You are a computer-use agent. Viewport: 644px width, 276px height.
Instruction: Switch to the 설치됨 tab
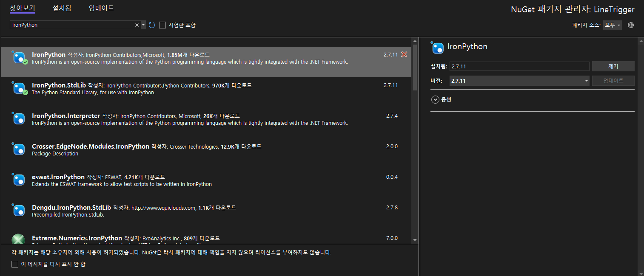tap(62, 8)
